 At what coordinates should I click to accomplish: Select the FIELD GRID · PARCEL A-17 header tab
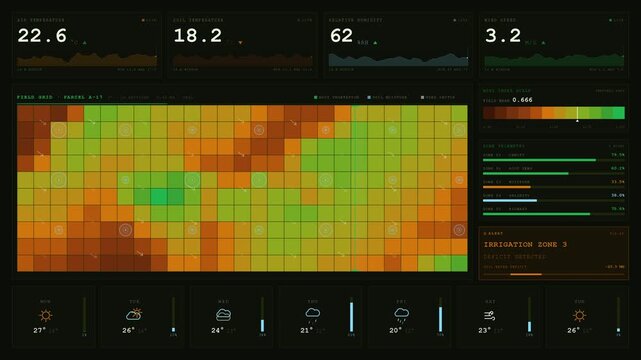[60, 97]
